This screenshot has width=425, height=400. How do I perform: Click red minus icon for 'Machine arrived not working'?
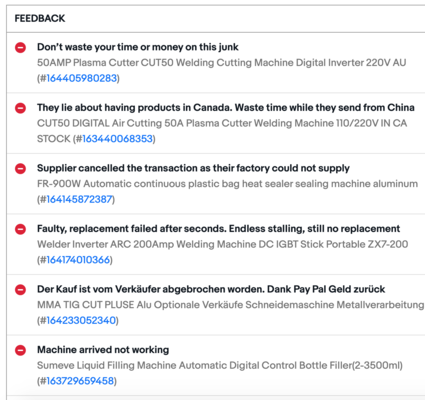tap(20, 350)
